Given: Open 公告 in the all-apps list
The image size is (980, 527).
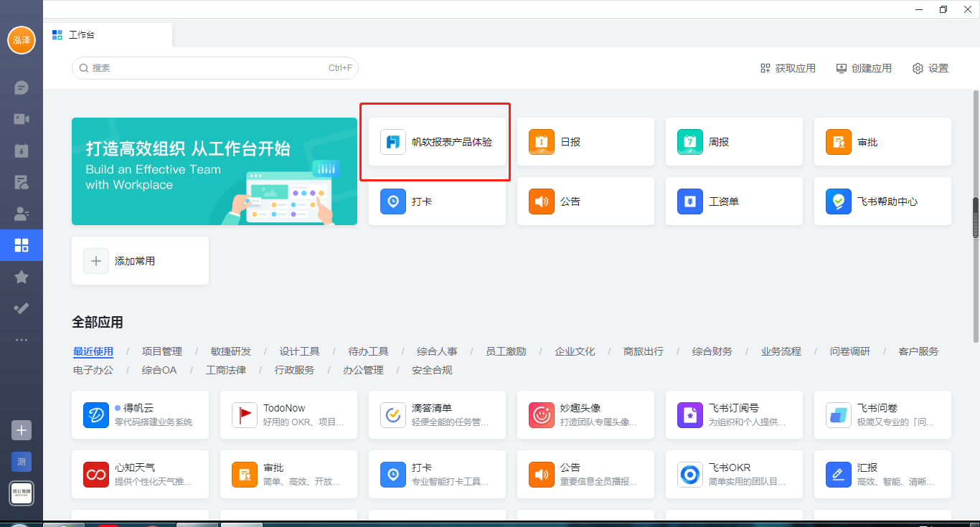Looking at the screenshot, I should pos(585,474).
